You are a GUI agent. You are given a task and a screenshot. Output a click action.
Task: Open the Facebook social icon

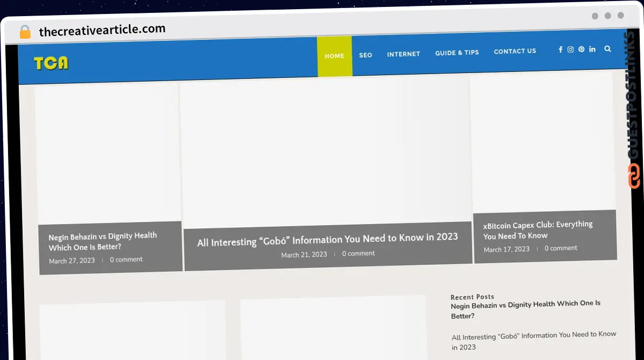pyautogui.click(x=560, y=49)
